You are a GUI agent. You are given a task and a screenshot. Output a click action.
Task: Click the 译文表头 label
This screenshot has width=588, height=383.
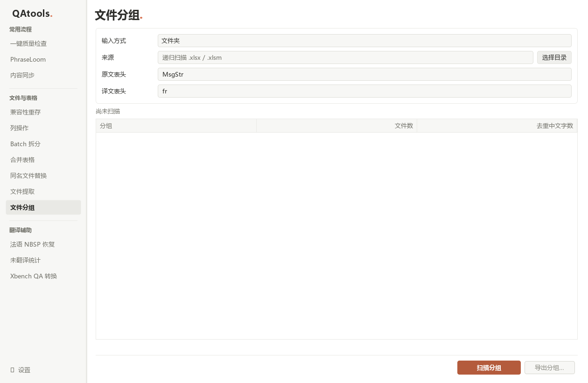[114, 91]
